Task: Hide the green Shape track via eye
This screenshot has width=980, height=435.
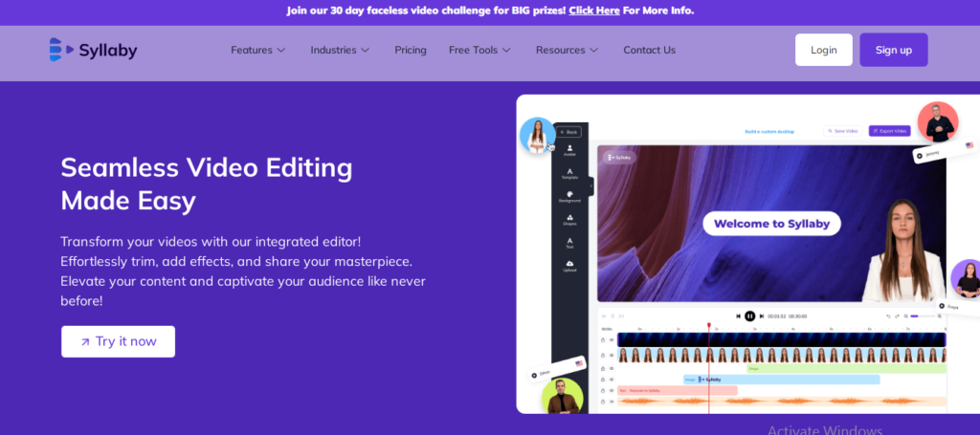Action: click(x=612, y=368)
